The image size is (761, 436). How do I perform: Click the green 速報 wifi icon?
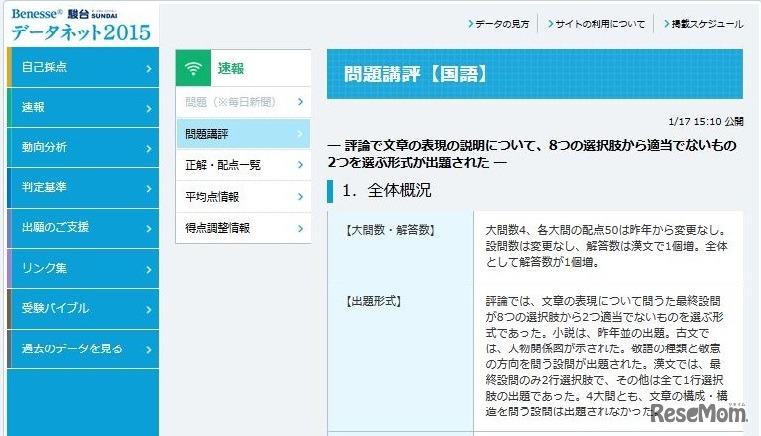193,68
